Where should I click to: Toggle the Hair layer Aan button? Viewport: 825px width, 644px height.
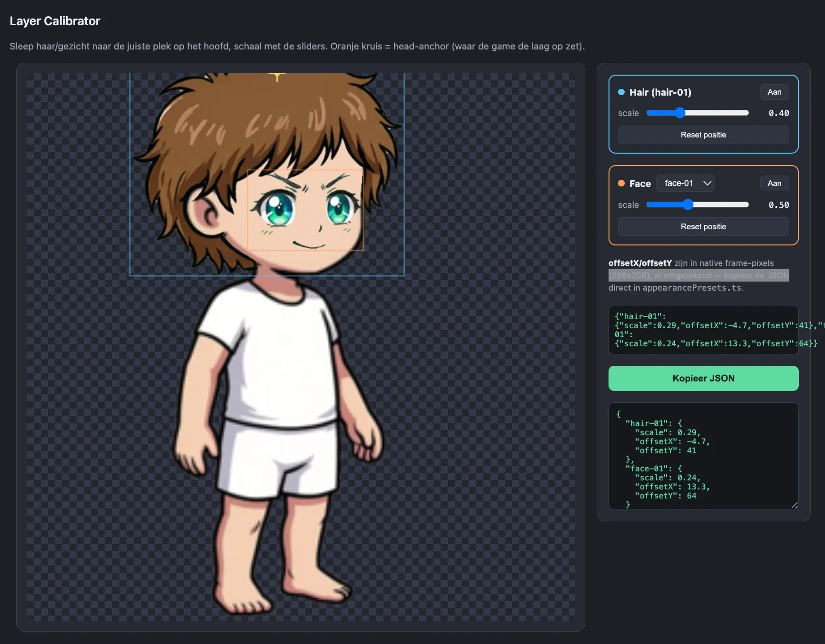[x=774, y=92]
